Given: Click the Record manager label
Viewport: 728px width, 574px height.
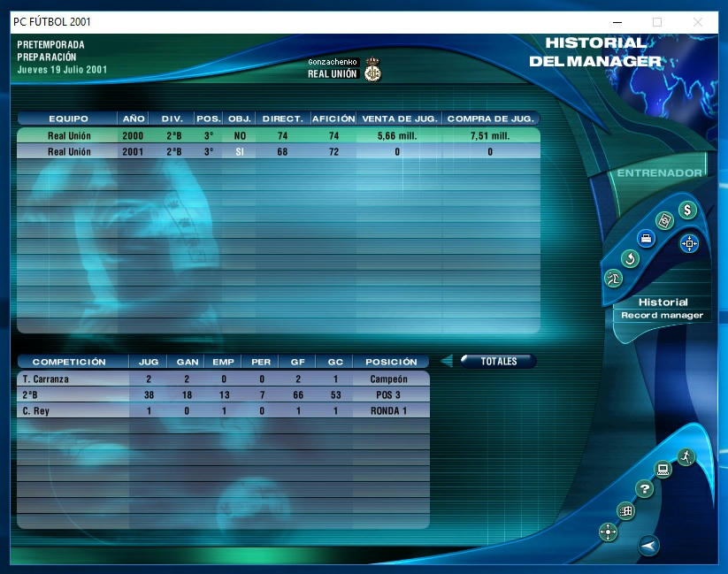Looking at the screenshot, I should (x=662, y=316).
